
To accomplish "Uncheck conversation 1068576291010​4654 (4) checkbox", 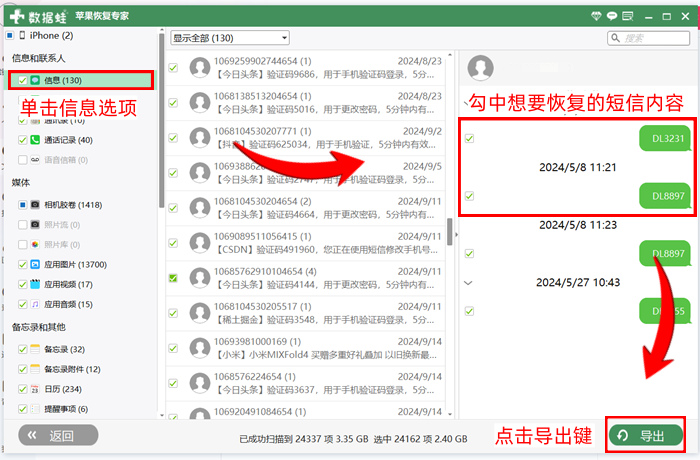I will 173,278.
